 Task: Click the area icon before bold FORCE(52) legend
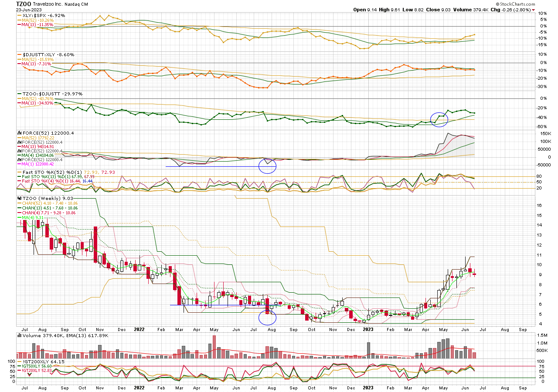tap(19, 133)
